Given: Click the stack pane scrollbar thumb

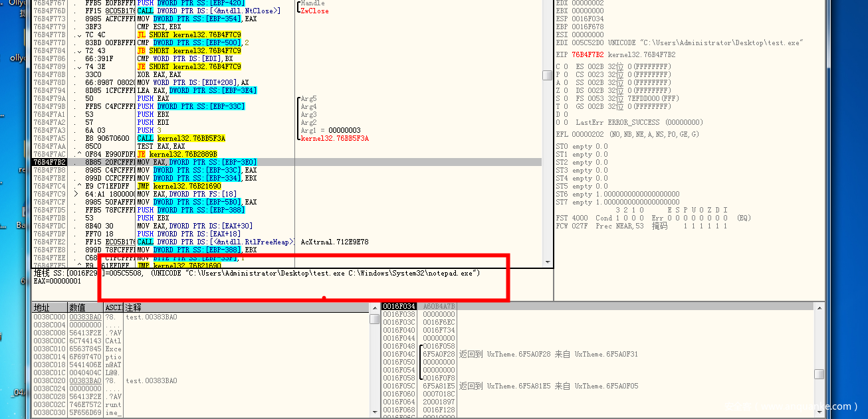Looking at the screenshot, I should 819,374.
